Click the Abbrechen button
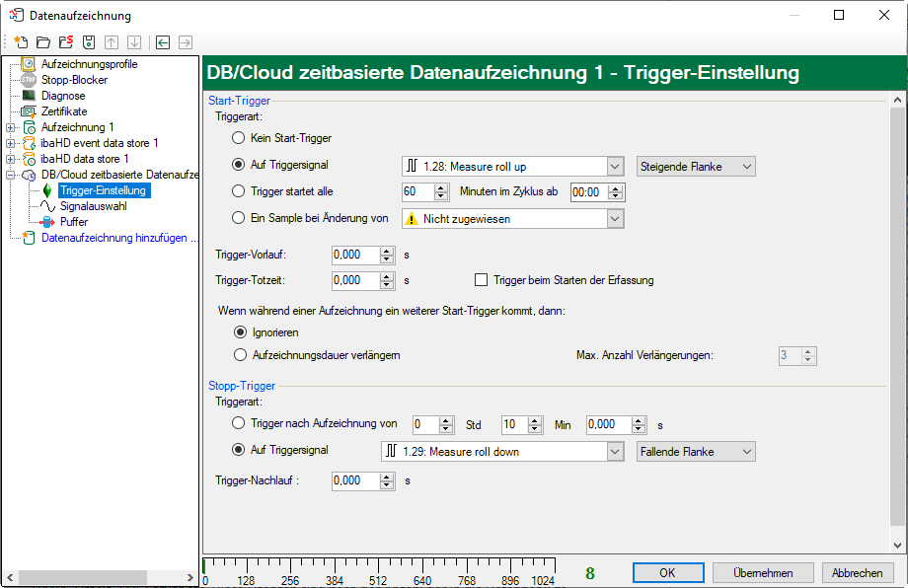 (857, 573)
